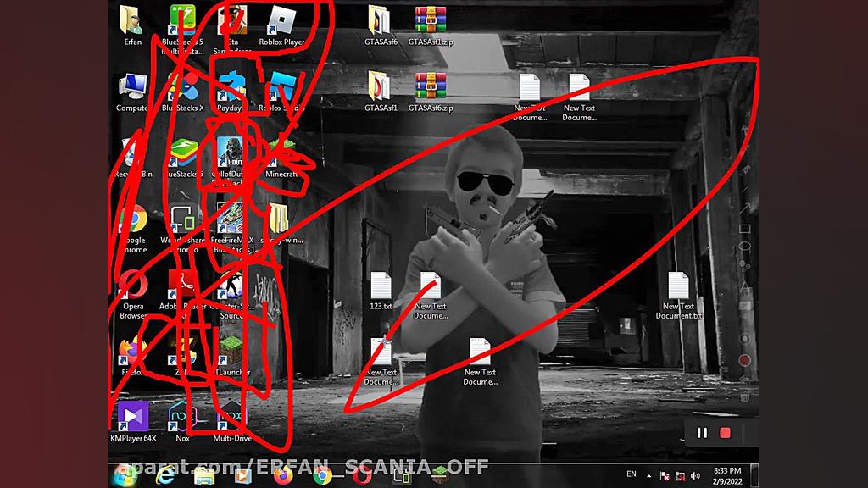Image resolution: width=868 pixels, height=488 pixels.
Task: Show hidden tray icons arrow
Action: tap(648, 475)
